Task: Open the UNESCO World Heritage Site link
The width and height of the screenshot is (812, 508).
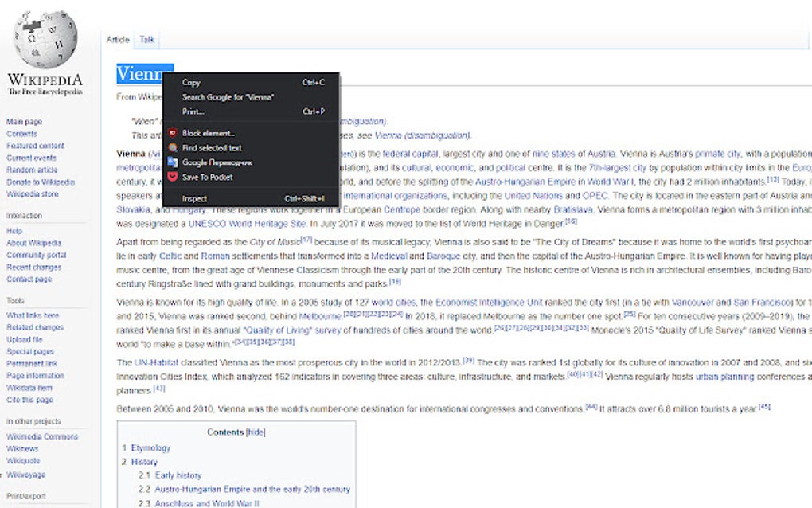Action: coord(247,224)
